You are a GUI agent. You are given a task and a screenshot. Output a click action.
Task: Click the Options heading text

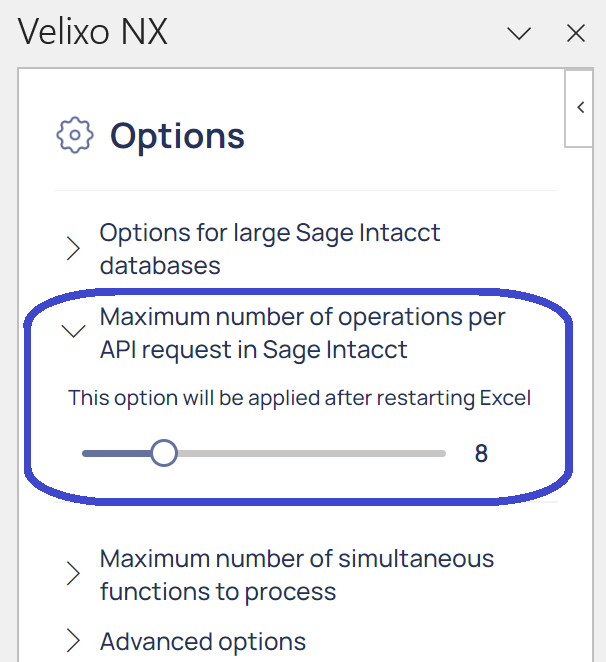pos(177,136)
